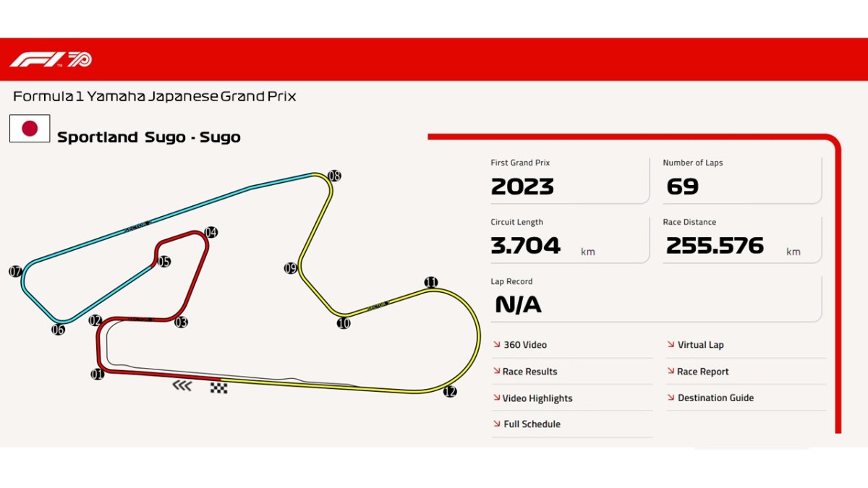
Task: Open the Destination Guide link
Action: click(x=715, y=398)
